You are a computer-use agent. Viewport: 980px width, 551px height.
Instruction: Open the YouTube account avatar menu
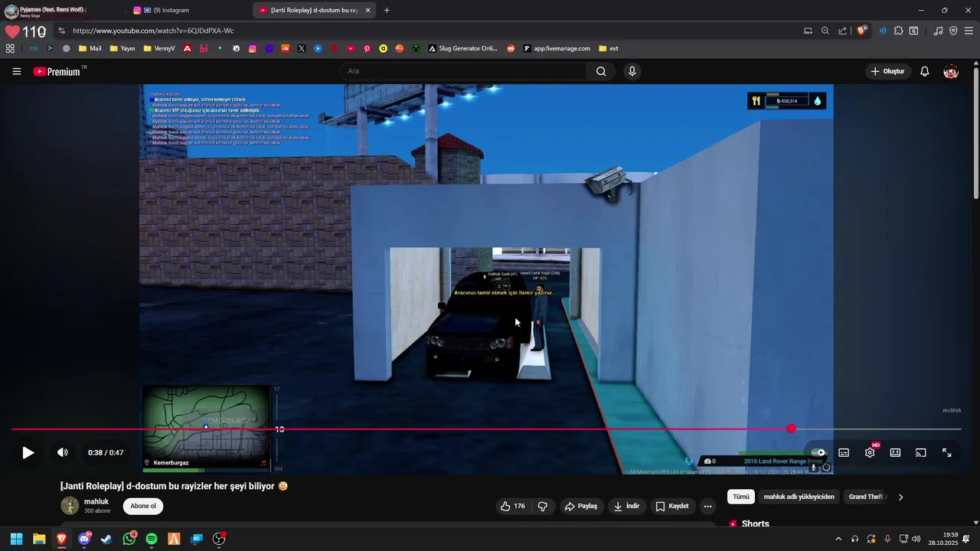point(951,71)
